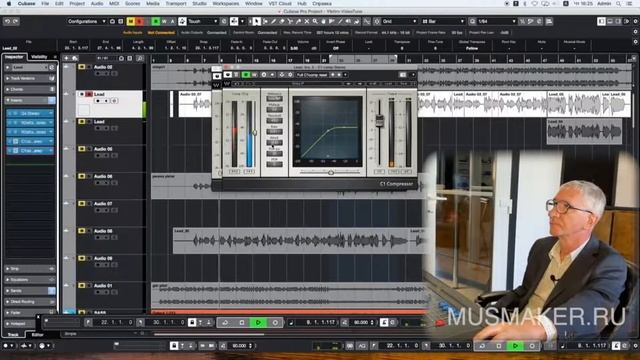Toggle the yellow global Mute (M) button
The height and width of the screenshot is (360, 640).
131,21
